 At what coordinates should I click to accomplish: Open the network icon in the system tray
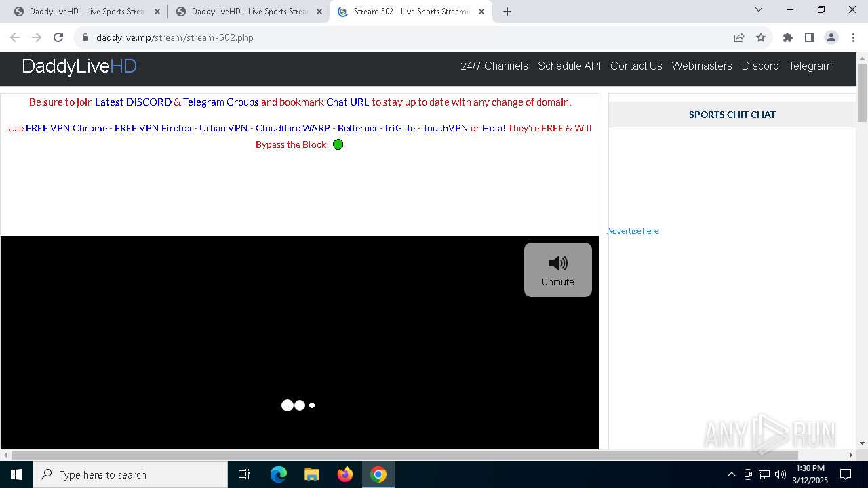click(x=764, y=474)
